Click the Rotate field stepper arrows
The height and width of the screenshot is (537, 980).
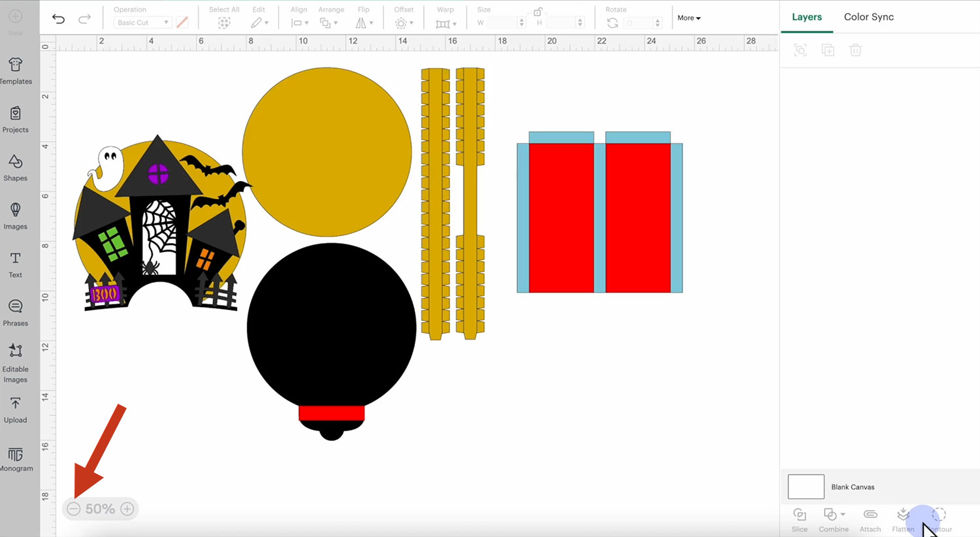[x=658, y=23]
